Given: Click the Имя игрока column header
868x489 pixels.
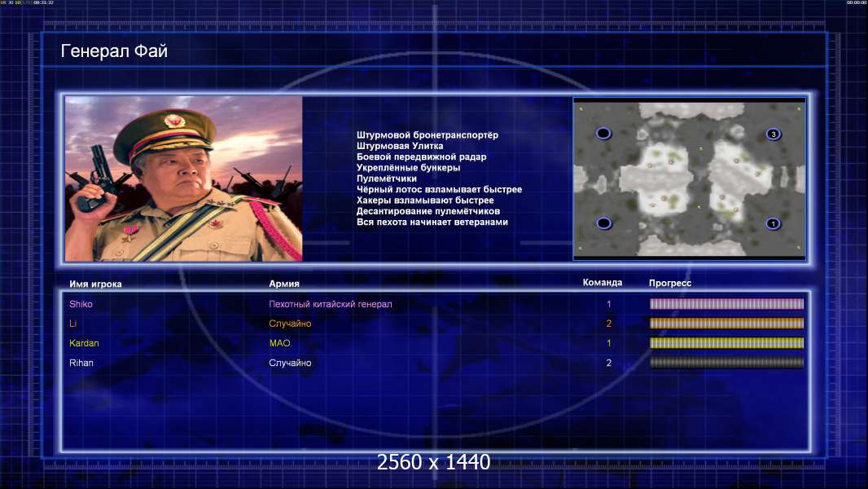Looking at the screenshot, I should pos(95,284).
